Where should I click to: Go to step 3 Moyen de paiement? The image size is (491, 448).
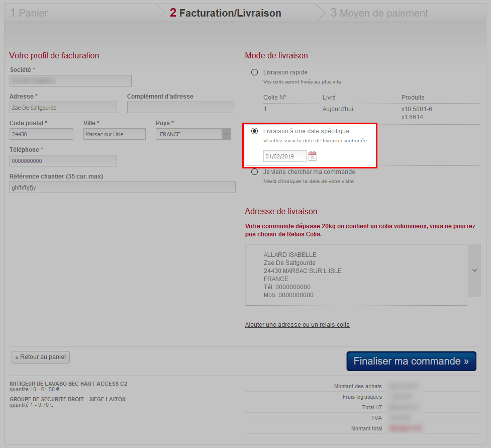pos(379,13)
